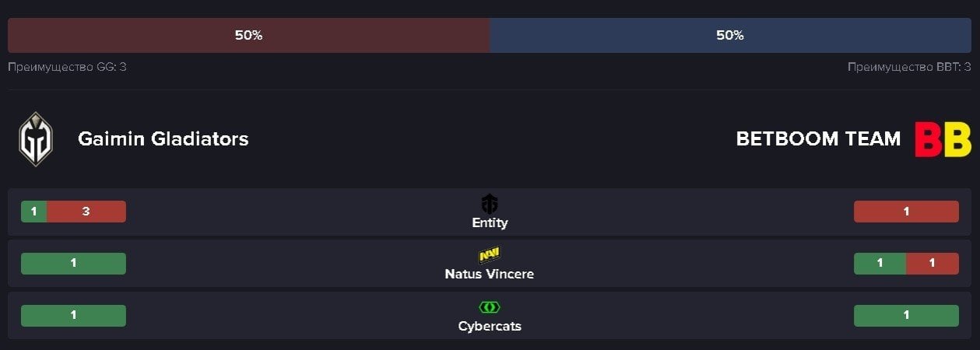
Task: Click the Natus Vincere yellow logo
Action: click(x=490, y=255)
